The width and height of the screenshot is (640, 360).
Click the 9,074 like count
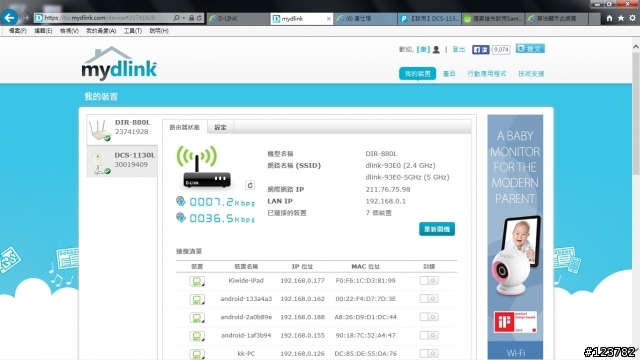[x=501, y=50]
